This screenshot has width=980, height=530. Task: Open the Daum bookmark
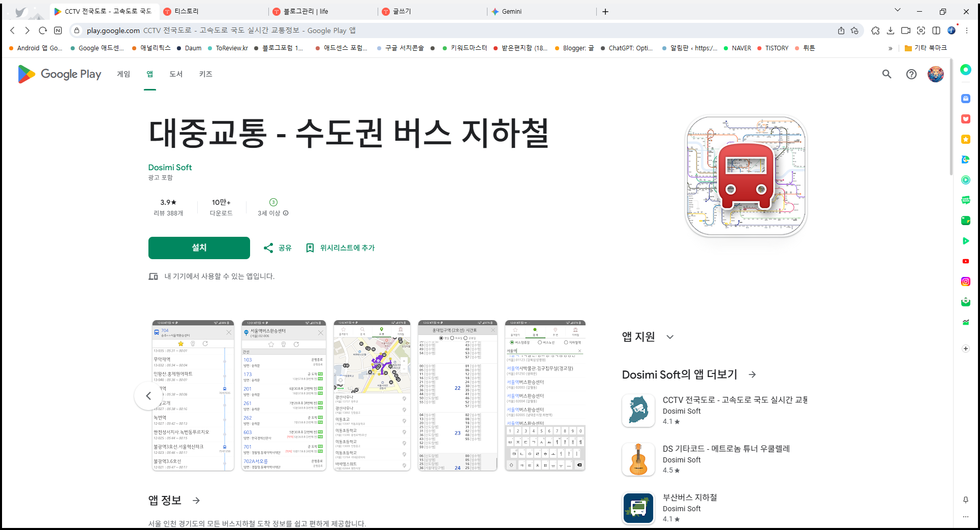(189, 48)
